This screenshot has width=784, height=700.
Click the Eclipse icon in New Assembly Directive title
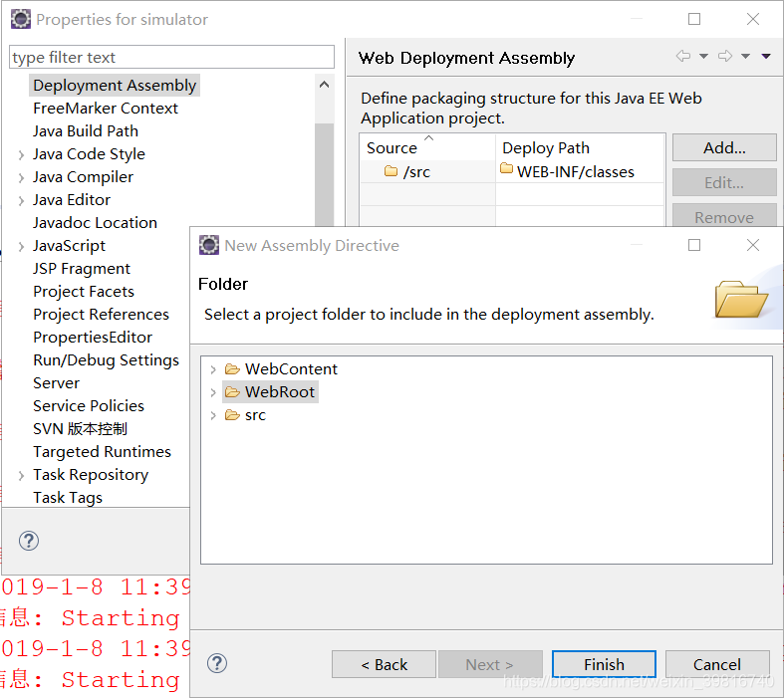pos(209,245)
